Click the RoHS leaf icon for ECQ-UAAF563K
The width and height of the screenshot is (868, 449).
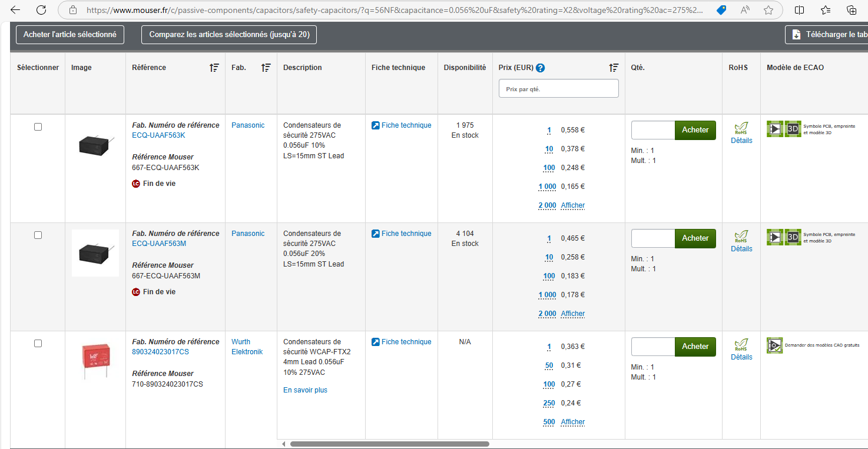point(741,128)
